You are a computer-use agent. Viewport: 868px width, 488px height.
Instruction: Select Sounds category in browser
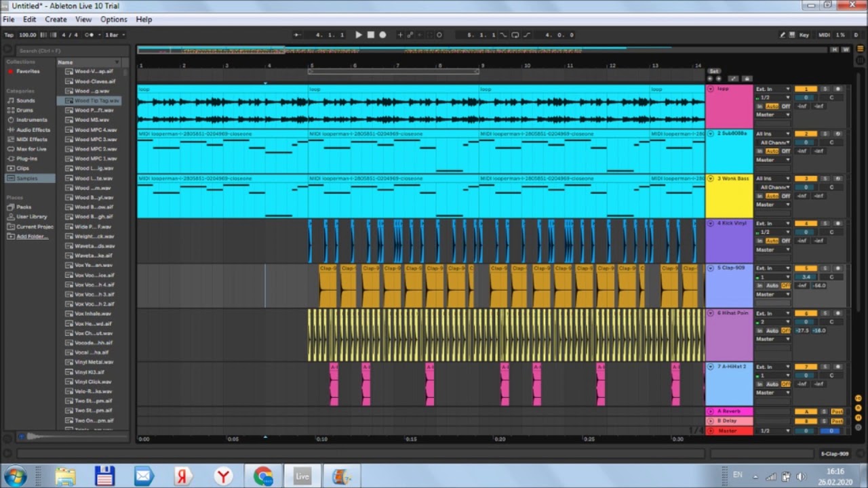click(26, 100)
